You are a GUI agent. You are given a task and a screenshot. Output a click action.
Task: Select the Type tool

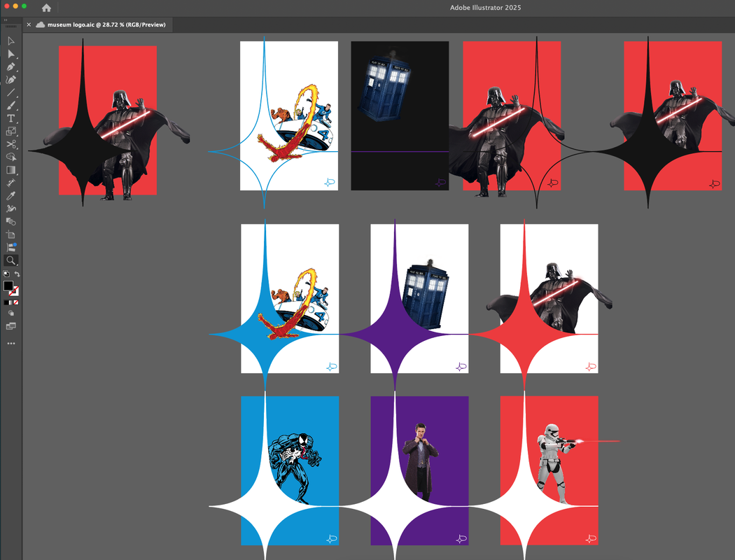[x=10, y=118]
